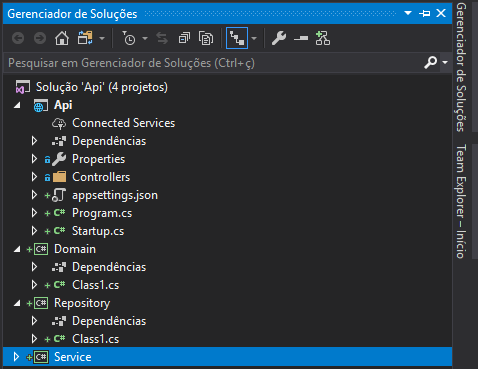Open the switch views dropdown arrow
The image size is (478, 369).
tap(102, 38)
